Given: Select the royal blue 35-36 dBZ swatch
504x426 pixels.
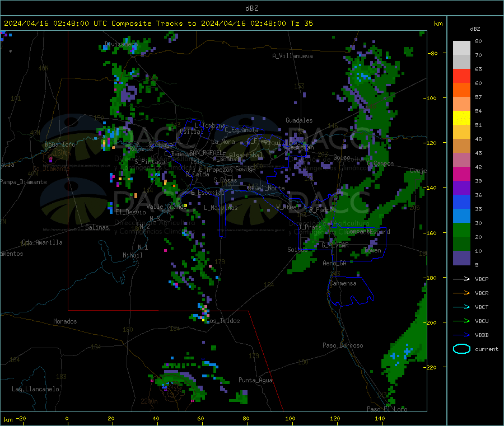Looking at the screenshot, I should 461,202.
